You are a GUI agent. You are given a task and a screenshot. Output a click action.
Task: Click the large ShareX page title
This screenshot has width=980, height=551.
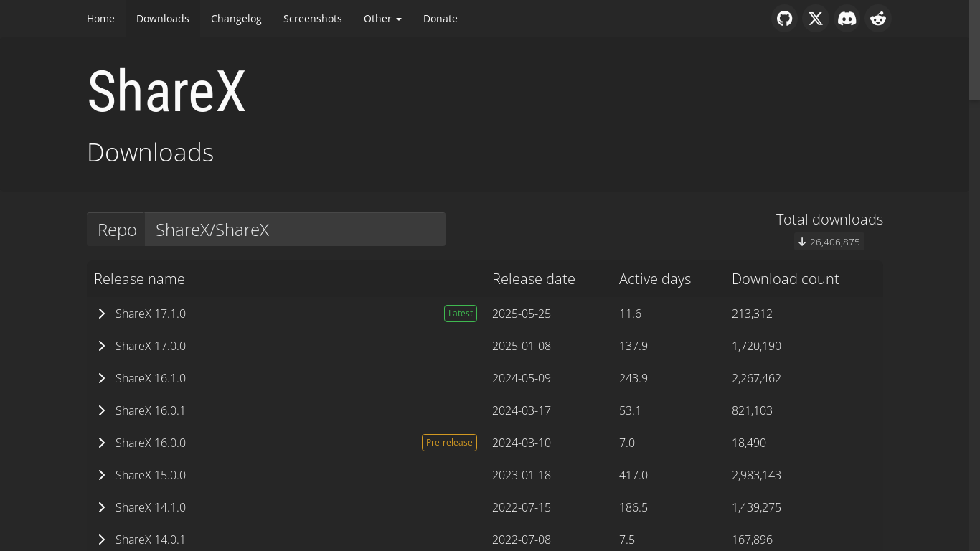(166, 91)
